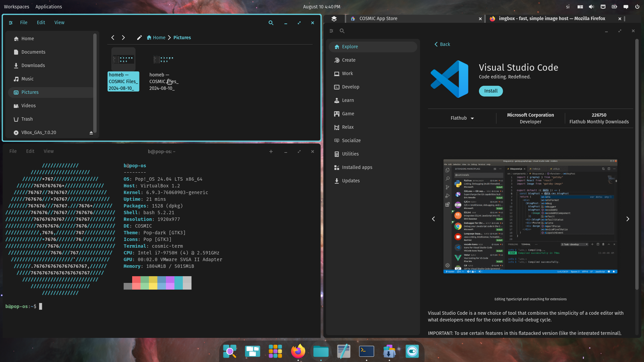
Task: Select the highlighted homeb COSMIC Files screenshot
Action: pyautogui.click(x=123, y=69)
